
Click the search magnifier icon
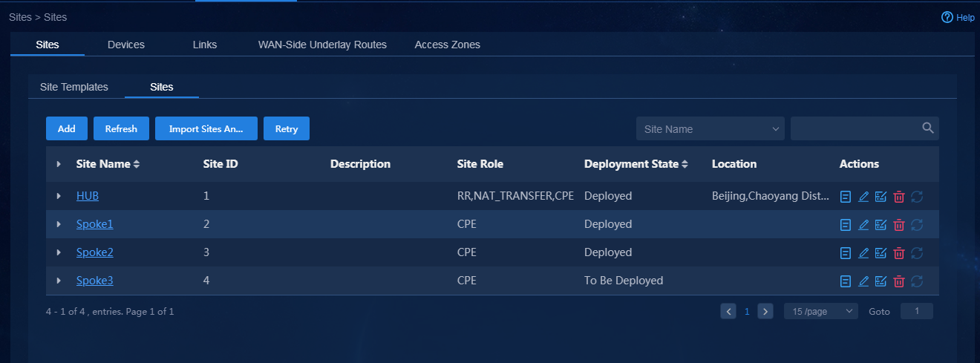pos(927,128)
